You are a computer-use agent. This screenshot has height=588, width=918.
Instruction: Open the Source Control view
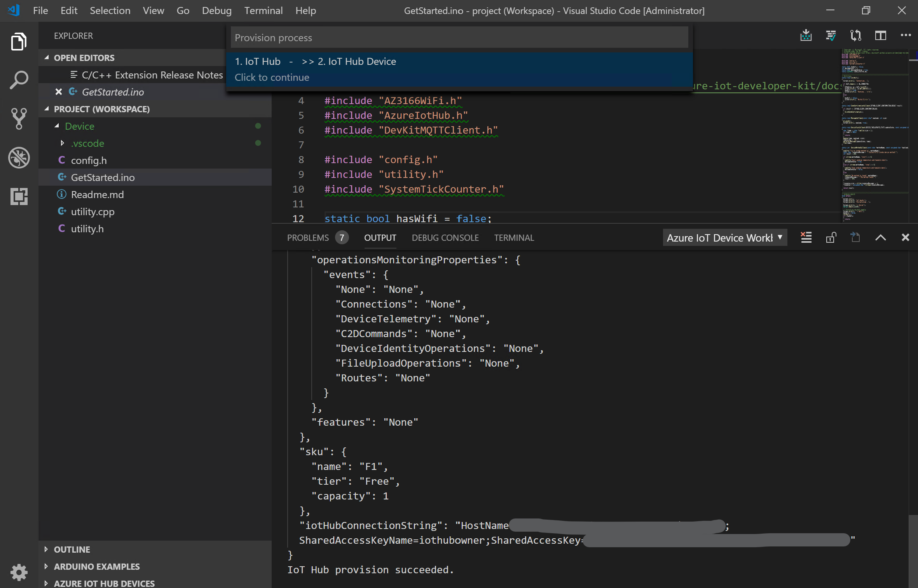[x=19, y=119]
